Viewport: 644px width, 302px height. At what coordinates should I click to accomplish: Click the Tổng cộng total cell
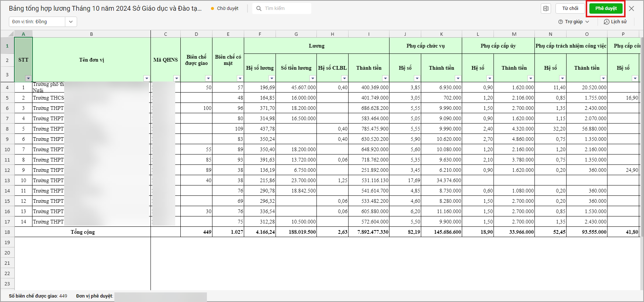click(x=83, y=232)
